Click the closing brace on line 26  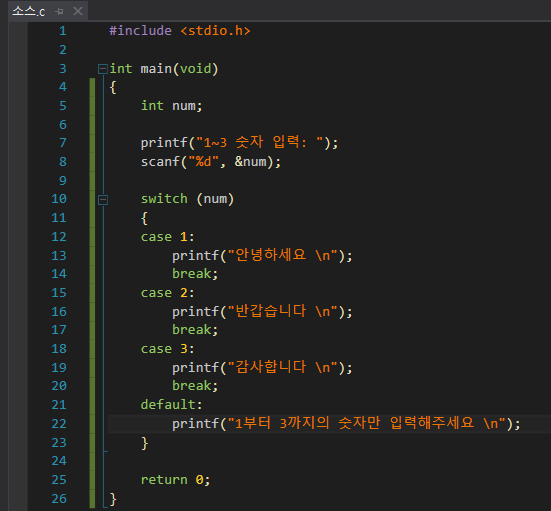(x=113, y=499)
